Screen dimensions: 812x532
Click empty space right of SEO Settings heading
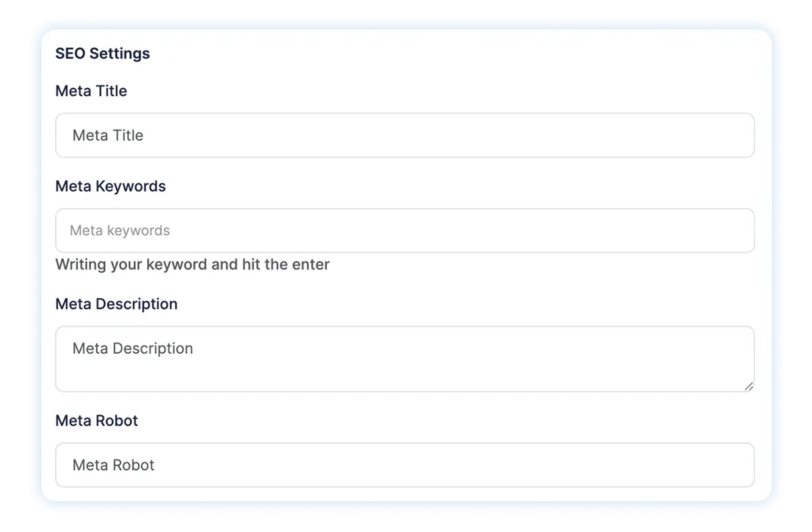pyautogui.click(x=466, y=53)
